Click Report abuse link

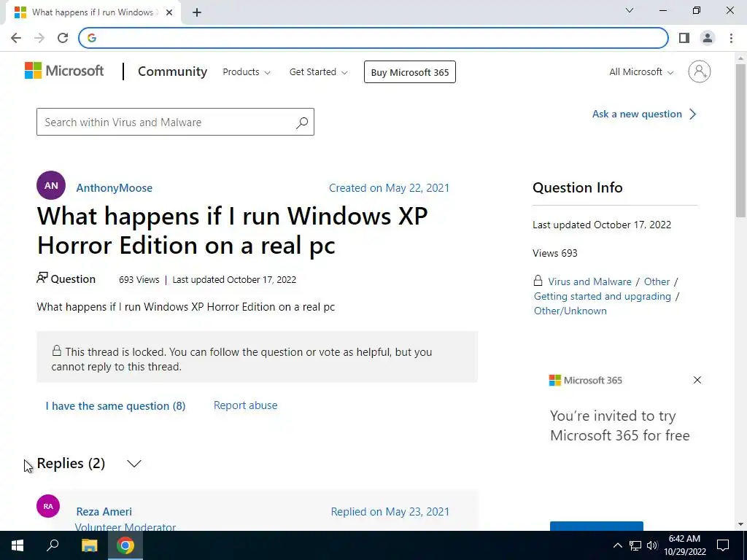[245, 405]
